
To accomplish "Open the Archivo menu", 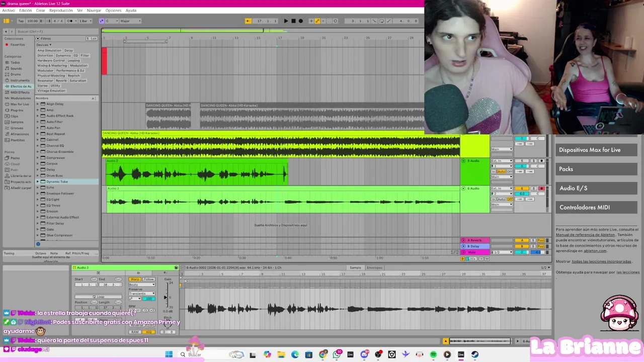I will (9, 11).
